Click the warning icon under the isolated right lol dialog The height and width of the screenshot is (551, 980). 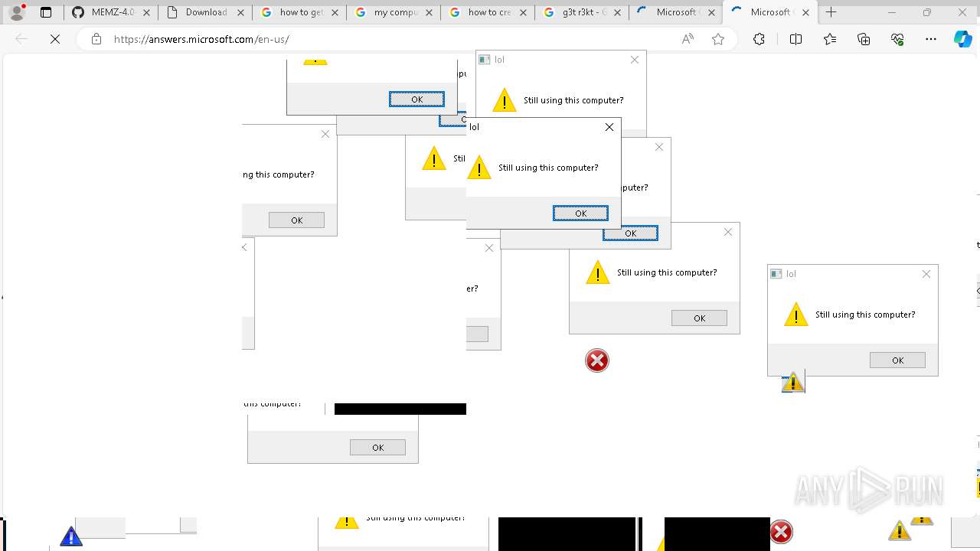(793, 381)
